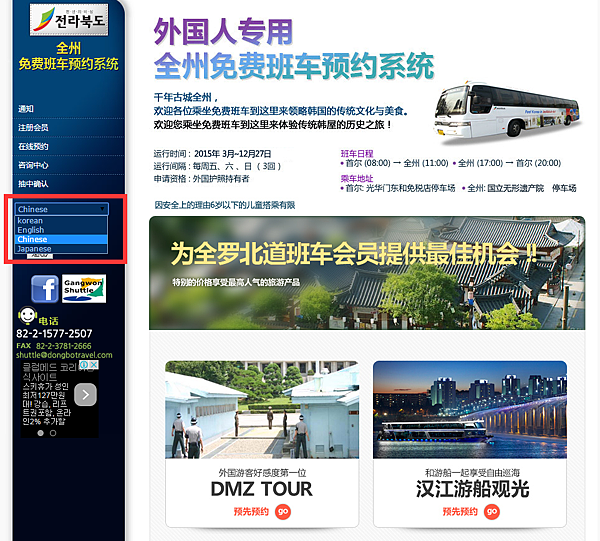This screenshot has height=541, width=600.
Task: Click the go icon under 汉江游船观光
Action: pyautogui.click(x=492, y=512)
